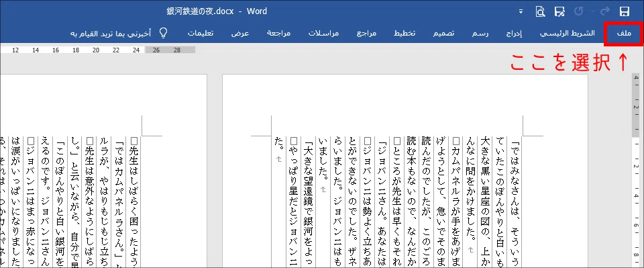This screenshot has height=268, width=644.
Task: Switch to the تصميم (Design) tab
Action: click(443, 34)
